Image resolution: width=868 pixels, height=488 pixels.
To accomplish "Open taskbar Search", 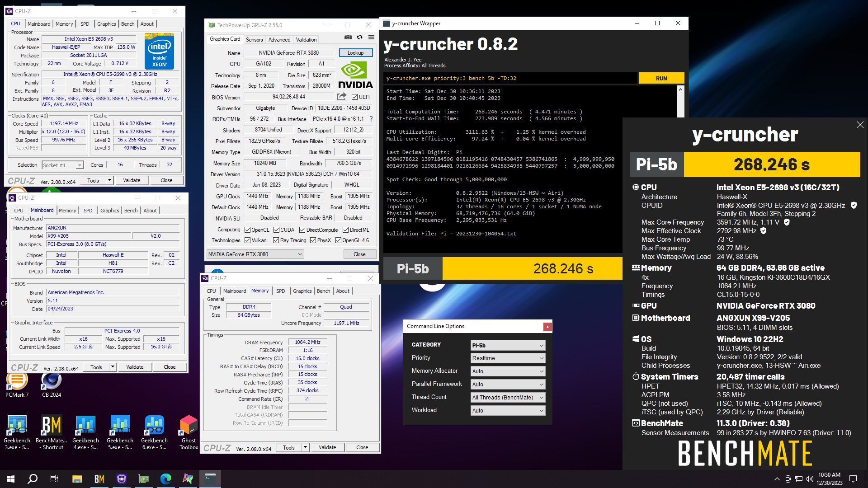I will [x=33, y=479].
